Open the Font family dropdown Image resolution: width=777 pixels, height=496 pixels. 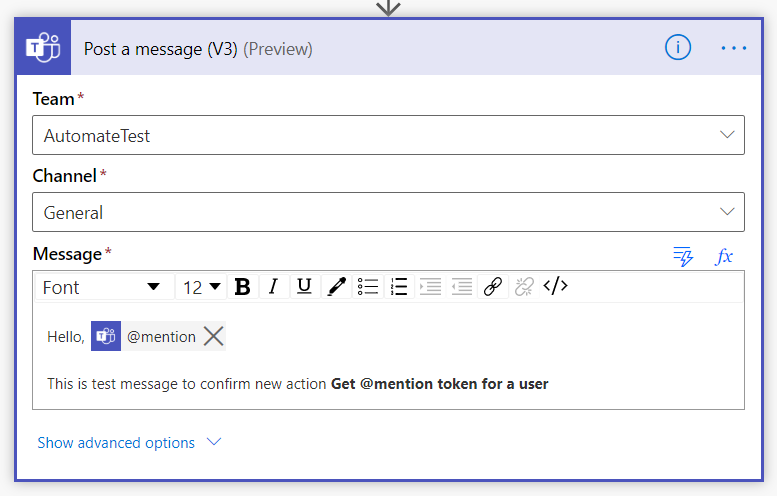click(105, 287)
